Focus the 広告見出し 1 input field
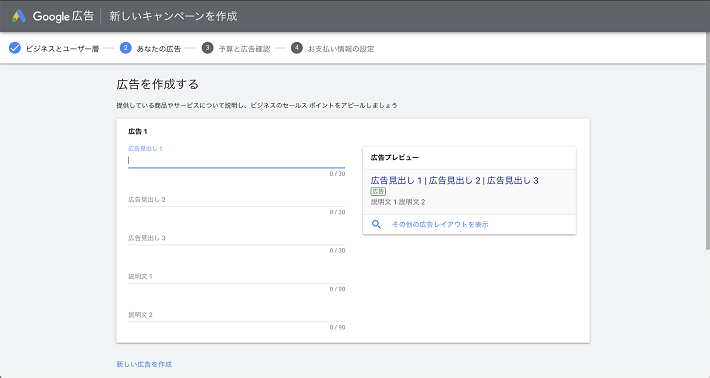Image resolution: width=710 pixels, height=378 pixels. [x=236, y=160]
